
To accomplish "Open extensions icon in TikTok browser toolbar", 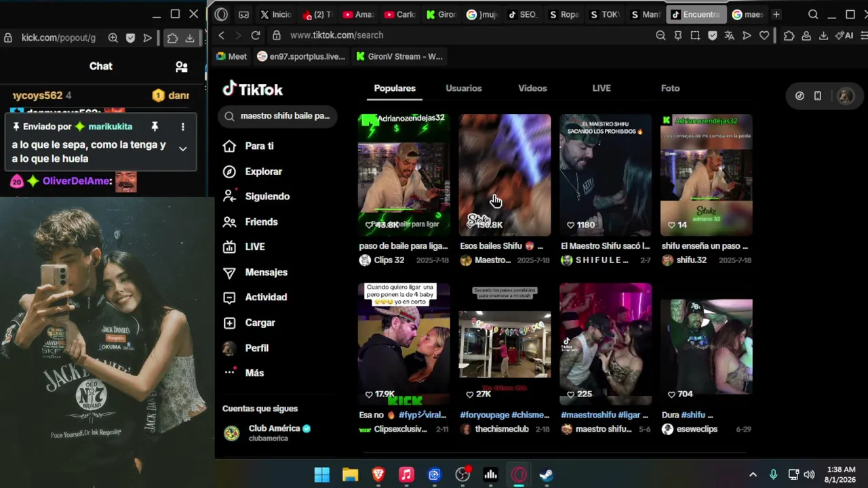I will pyautogui.click(x=789, y=36).
